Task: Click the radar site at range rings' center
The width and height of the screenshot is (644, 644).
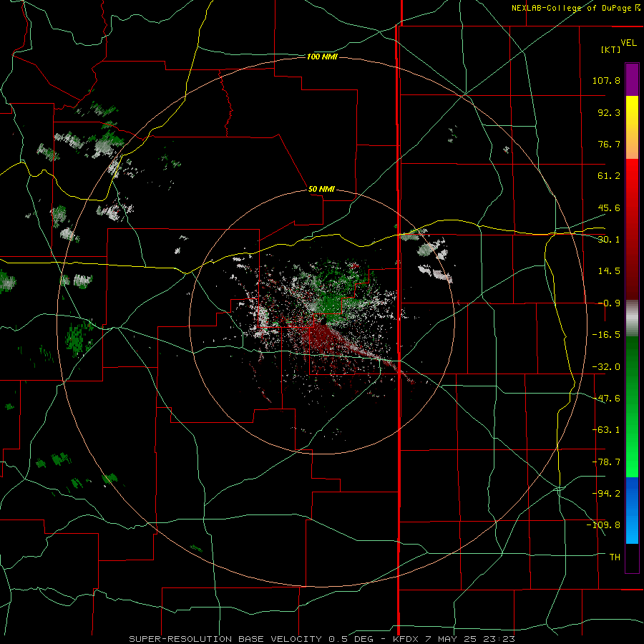Action: [x=323, y=323]
